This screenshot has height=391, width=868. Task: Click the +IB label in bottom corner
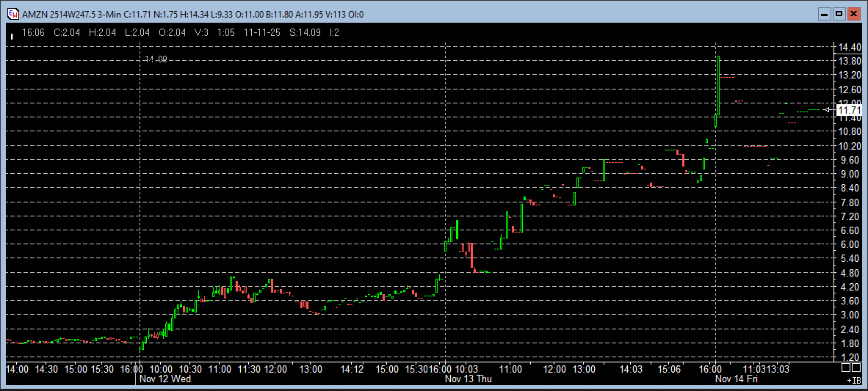[853, 381]
